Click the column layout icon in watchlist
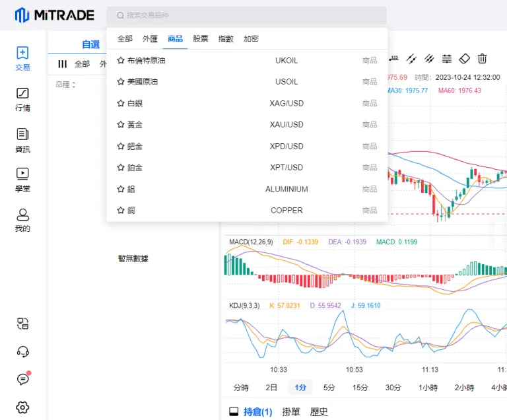Image resolution: width=507 pixels, height=420 pixels. [62, 64]
